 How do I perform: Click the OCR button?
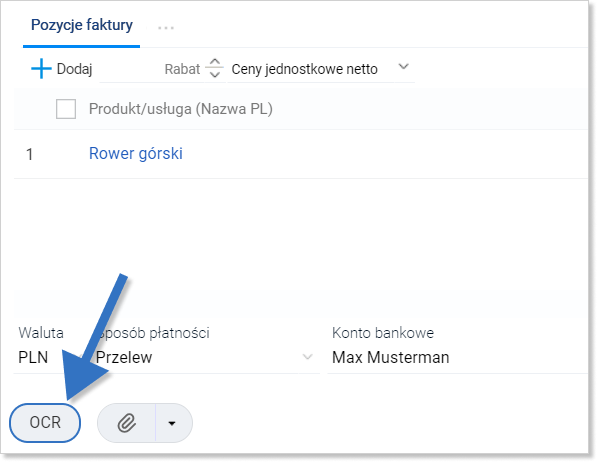click(x=45, y=423)
